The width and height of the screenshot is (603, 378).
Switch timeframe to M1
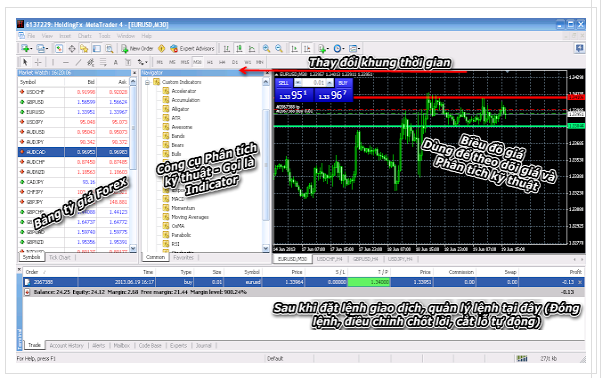click(160, 62)
